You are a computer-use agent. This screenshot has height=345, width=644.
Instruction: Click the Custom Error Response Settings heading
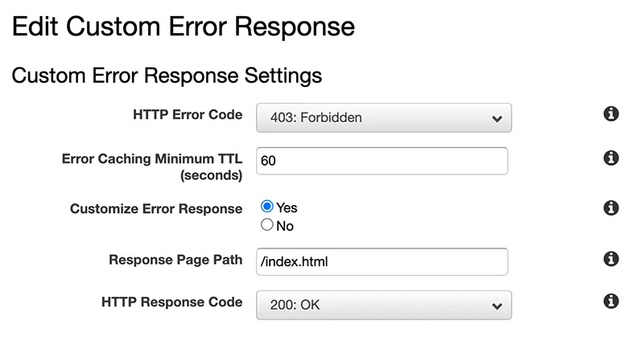click(167, 76)
